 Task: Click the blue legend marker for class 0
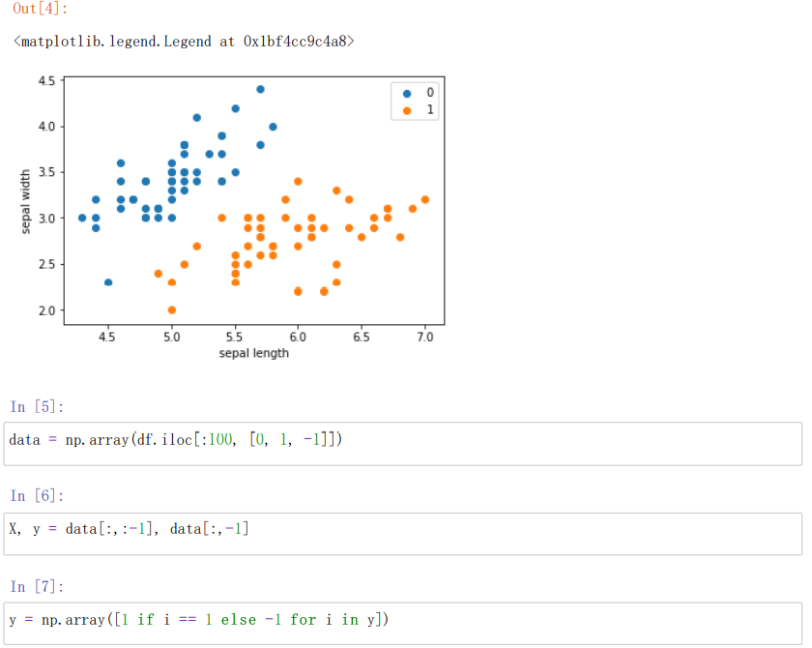406,93
